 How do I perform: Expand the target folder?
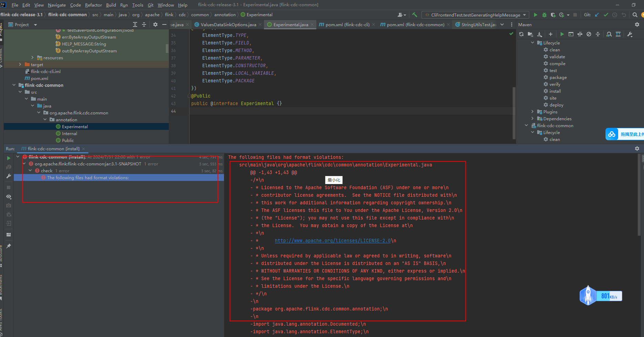[x=20, y=64]
